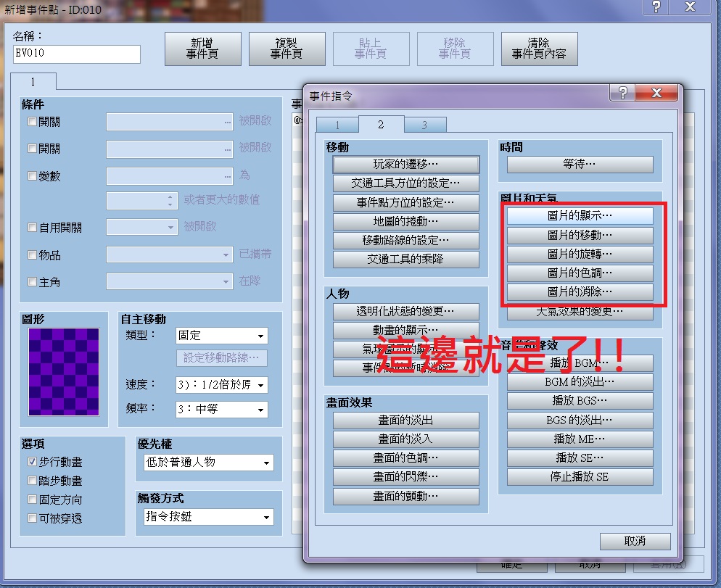Click the 名稱 field containing EV010
This screenshot has height=588, width=721.
tap(77, 54)
